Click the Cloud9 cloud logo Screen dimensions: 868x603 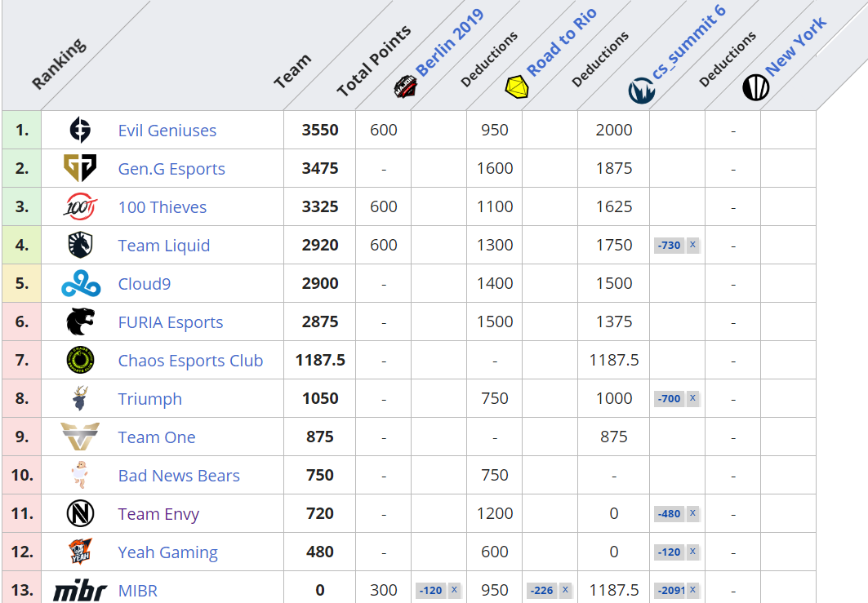click(x=81, y=283)
